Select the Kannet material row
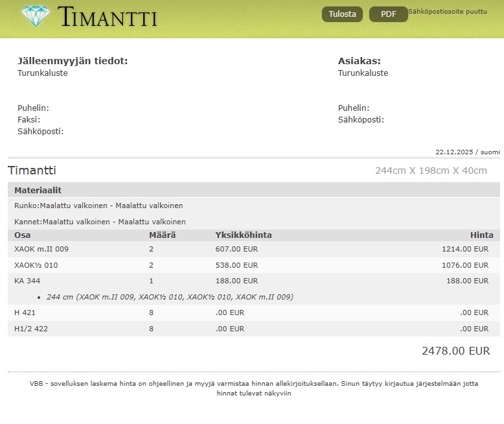Viewport: 504px width, 424px height. click(x=100, y=222)
